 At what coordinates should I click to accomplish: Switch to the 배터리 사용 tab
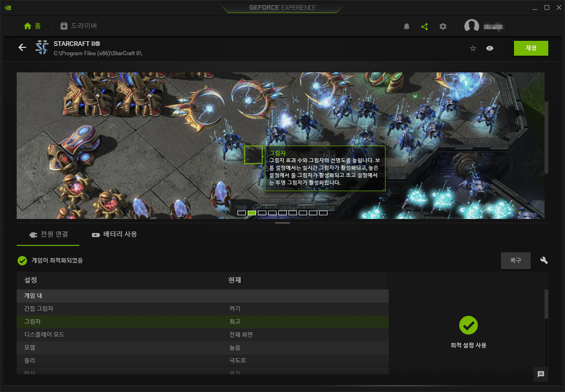click(115, 235)
